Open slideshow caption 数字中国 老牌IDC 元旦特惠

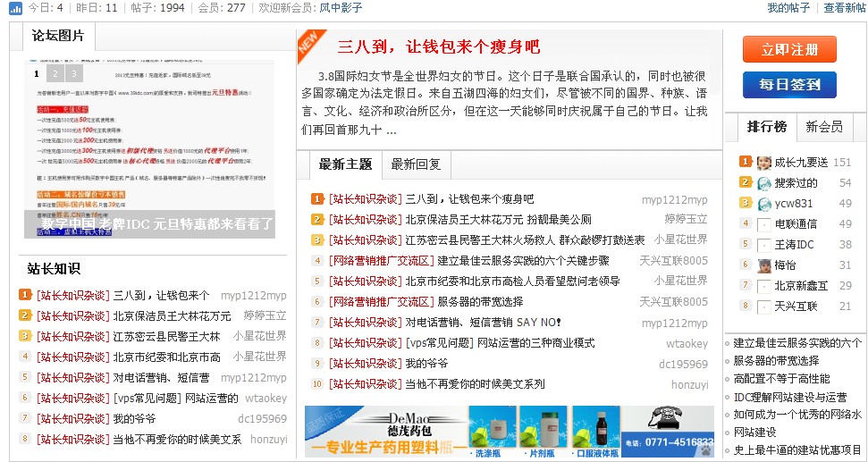tap(157, 224)
